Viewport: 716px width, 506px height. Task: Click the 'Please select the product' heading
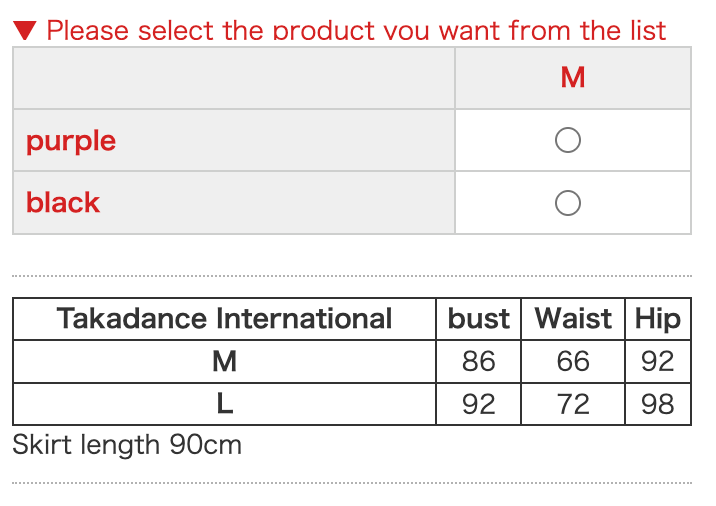click(356, 30)
